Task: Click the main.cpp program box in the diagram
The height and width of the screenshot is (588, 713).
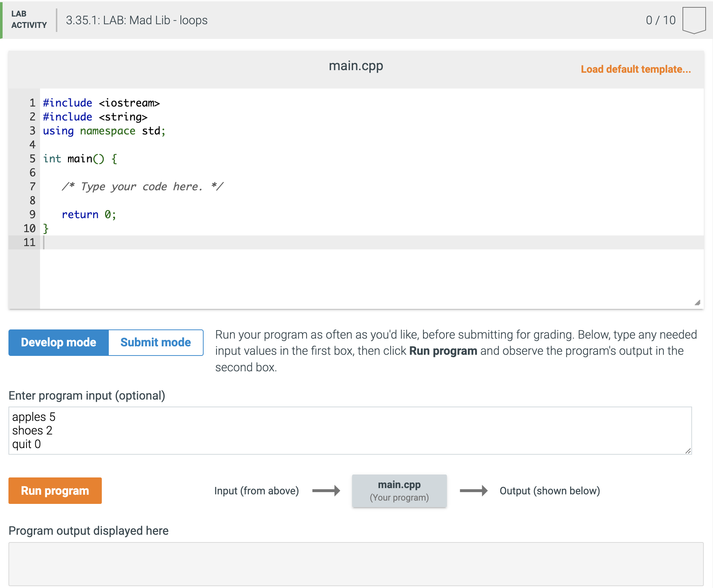Action: click(x=399, y=491)
